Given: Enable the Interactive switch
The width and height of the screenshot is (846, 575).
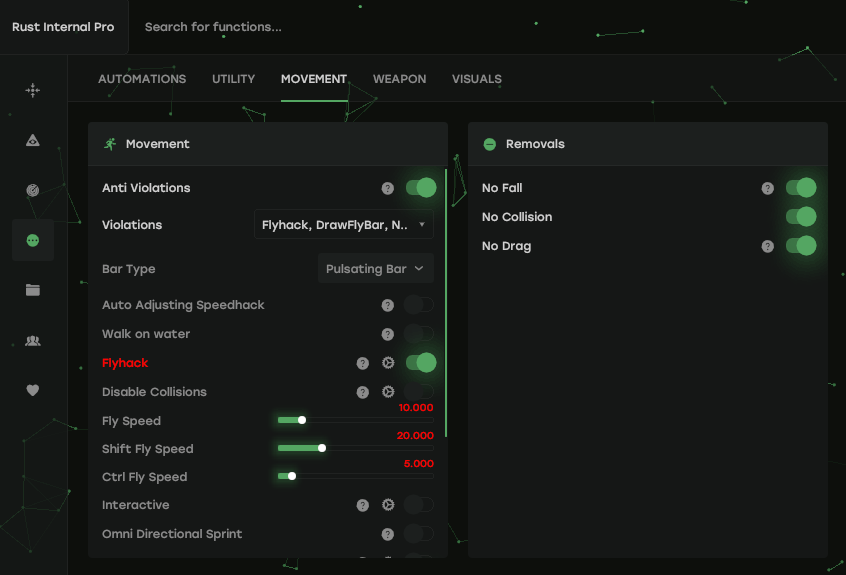Looking at the screenshot, I should coord(419,505).
